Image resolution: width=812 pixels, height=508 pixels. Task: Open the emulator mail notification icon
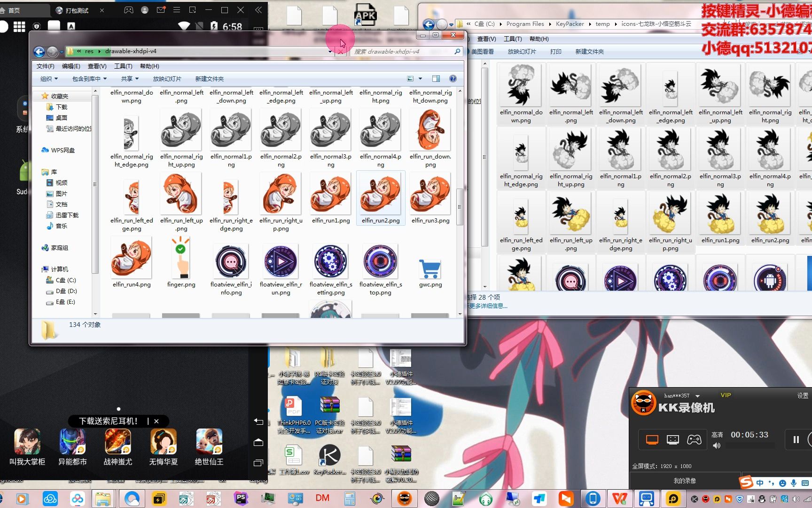click(161, 10)
